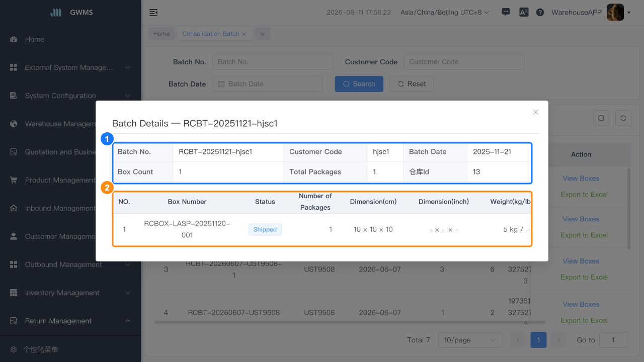644x362 pixels.
Task: Click the Quotation and Business sidebar icon
Action: (x=14, y=152)
